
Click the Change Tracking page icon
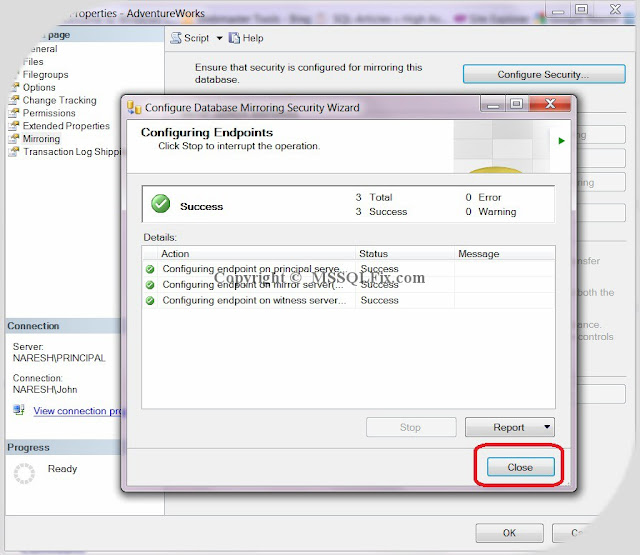pos(15,100)
